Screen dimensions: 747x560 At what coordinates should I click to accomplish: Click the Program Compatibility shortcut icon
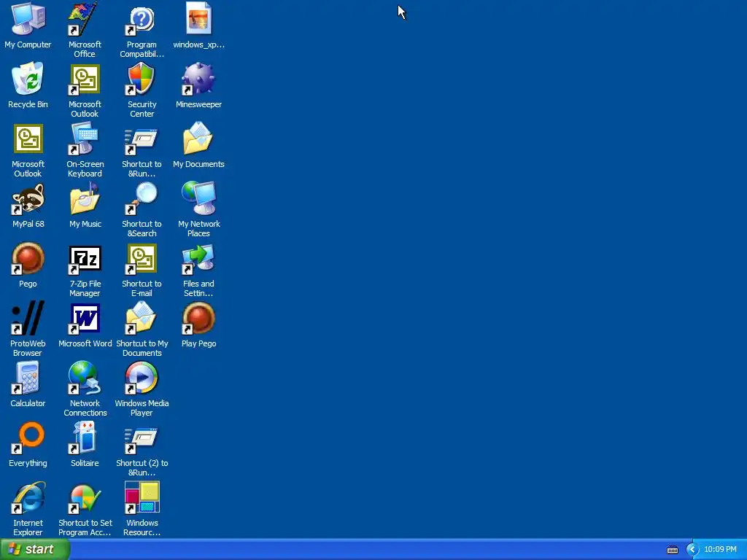[142, 21]
